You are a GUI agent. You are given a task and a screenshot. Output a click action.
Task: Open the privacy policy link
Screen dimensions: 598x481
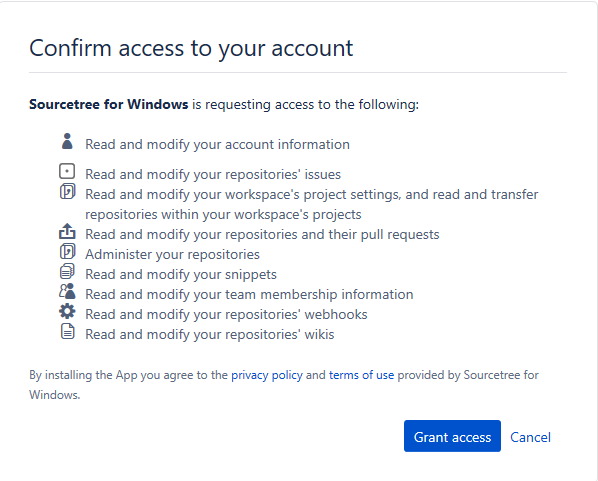pos(267,375)
